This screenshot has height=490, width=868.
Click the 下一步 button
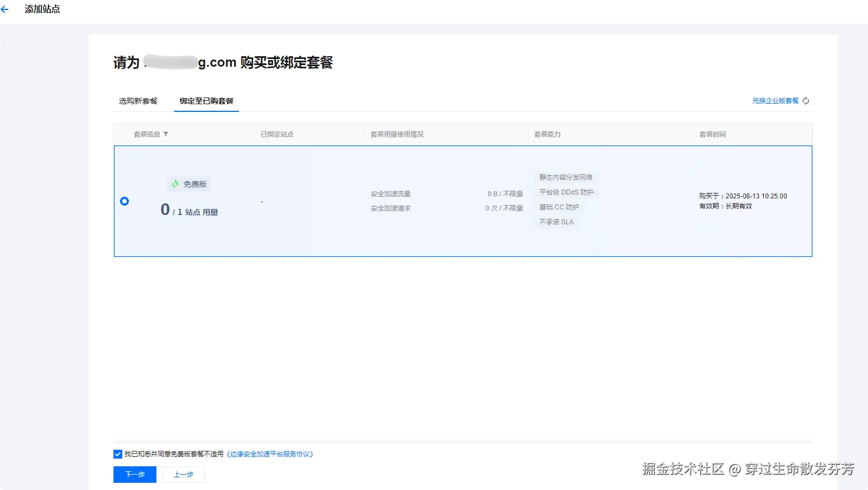[x=135, y=475]
